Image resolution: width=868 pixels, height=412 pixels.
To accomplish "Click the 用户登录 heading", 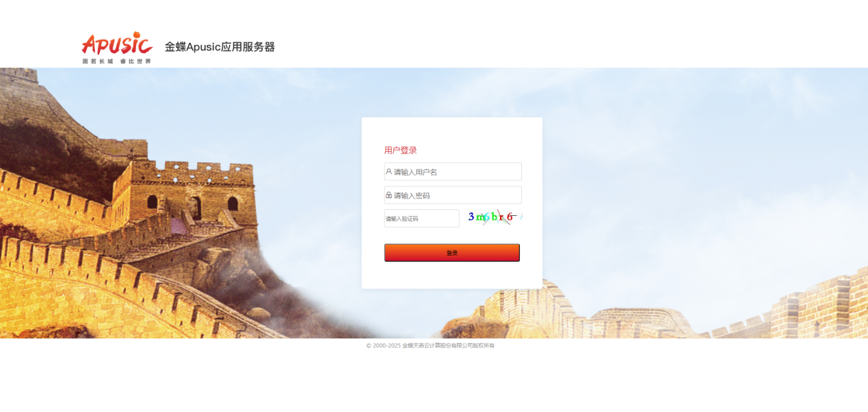I will coord(400,150).
